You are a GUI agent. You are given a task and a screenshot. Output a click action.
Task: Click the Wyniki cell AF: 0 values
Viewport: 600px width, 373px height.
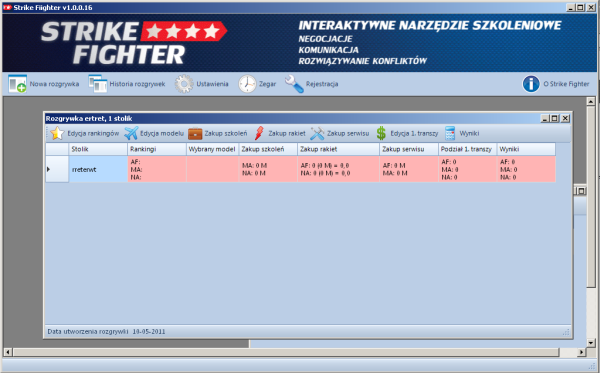526,169
